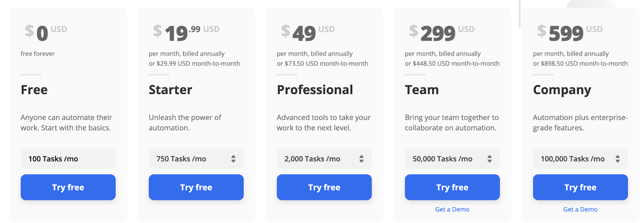The image size is (644, 223).
Task: Click Try free under the Professional plan
Action: pyautogui.click(x=324, y=187)
